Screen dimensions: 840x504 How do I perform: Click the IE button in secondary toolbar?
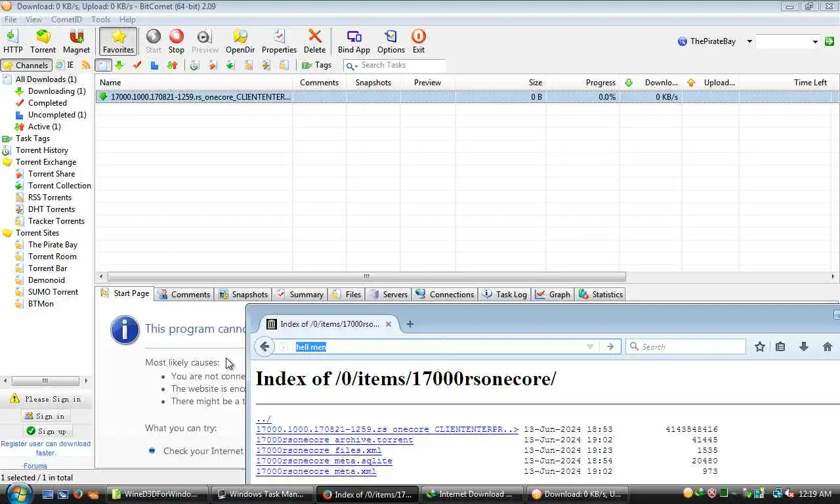(65, 65)
